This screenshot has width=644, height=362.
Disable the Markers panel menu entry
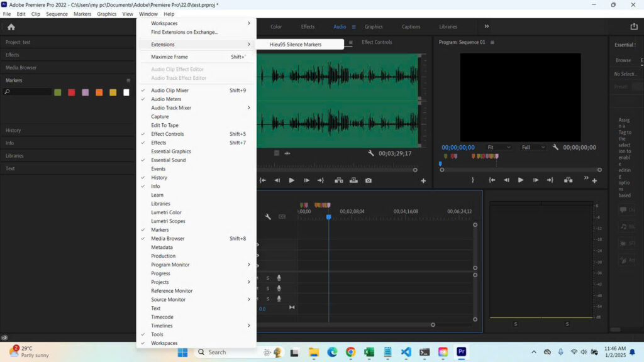160,230
